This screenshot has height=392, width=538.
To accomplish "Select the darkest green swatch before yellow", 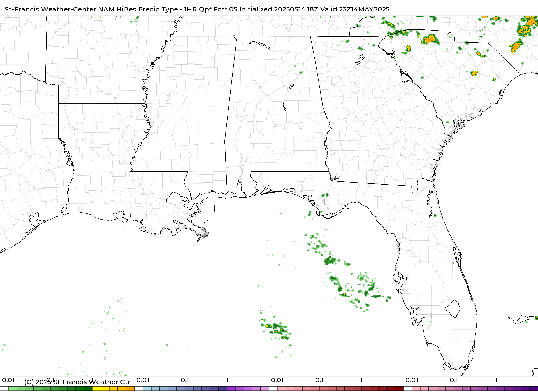I will [x=88, y=389].
